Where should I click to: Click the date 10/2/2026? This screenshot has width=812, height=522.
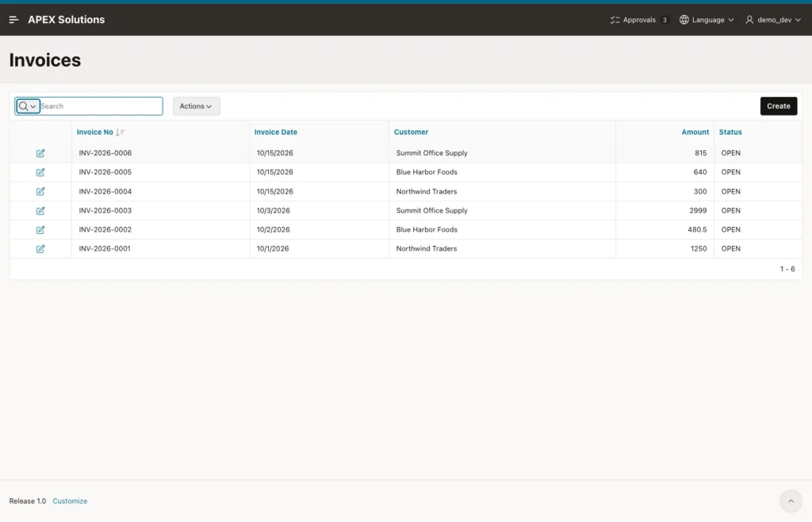pyautogui.click(x=274, y=229)
